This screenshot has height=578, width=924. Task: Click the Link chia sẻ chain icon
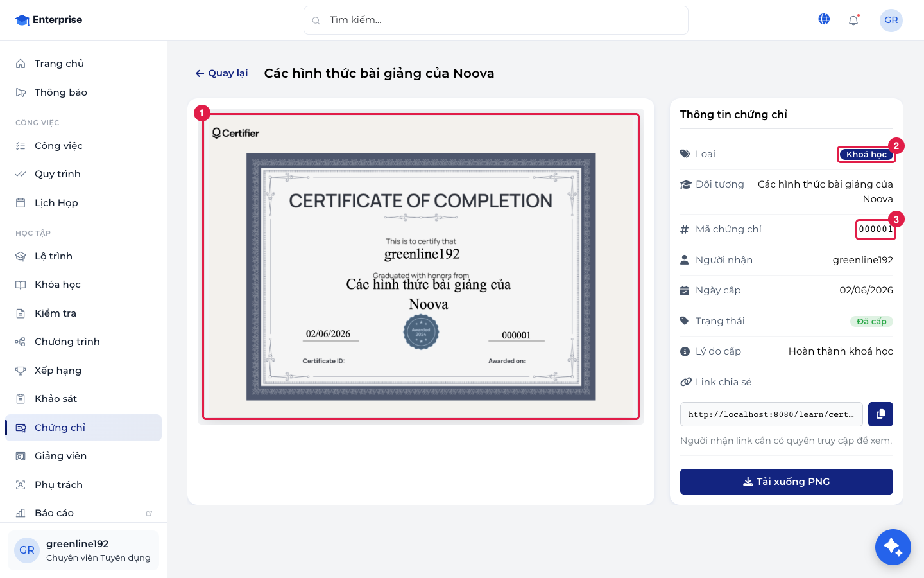point(686,382)
